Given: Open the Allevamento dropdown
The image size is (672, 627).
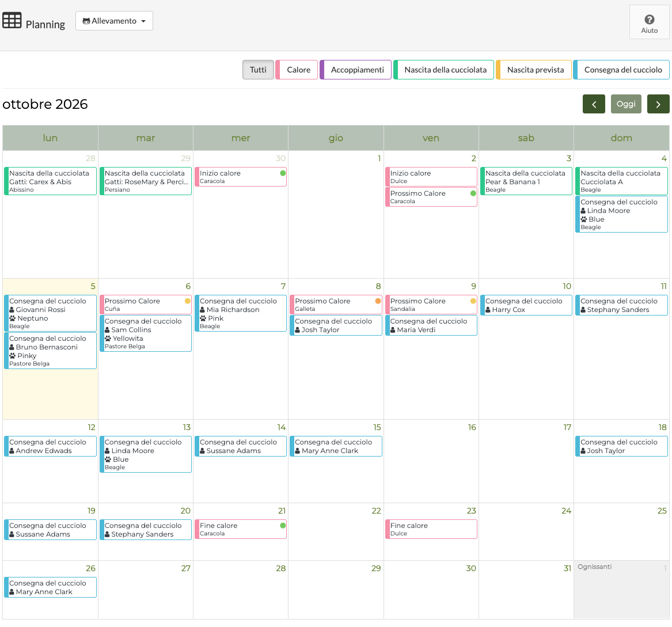Looking at the screenshot, I should click(x=114, y=21).
